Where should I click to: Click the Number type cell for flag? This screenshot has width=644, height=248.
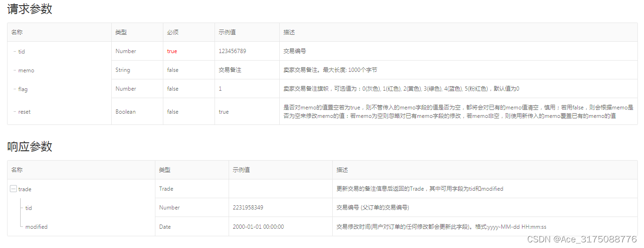click(x=126, y=89)
